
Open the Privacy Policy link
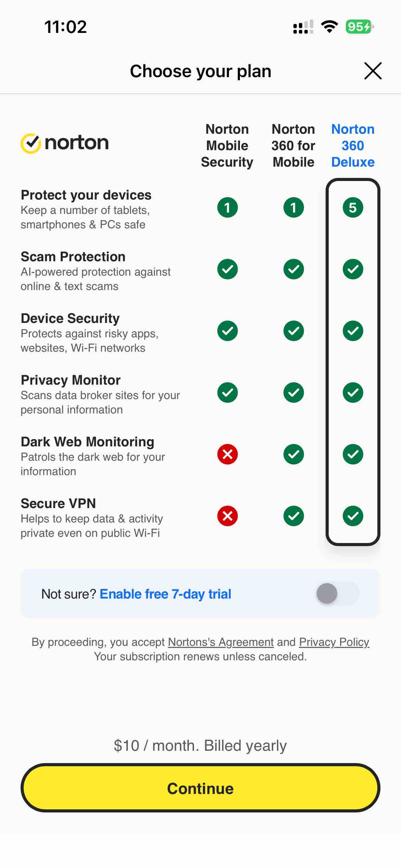334,642
